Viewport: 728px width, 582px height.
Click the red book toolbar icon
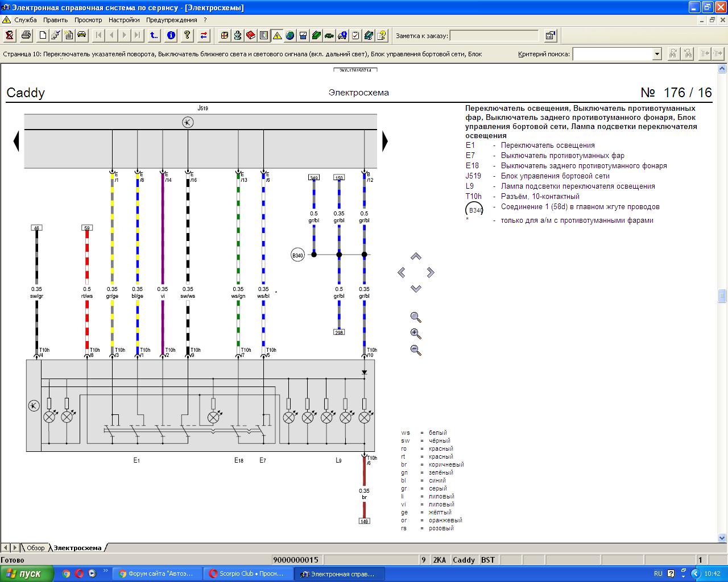251,35
